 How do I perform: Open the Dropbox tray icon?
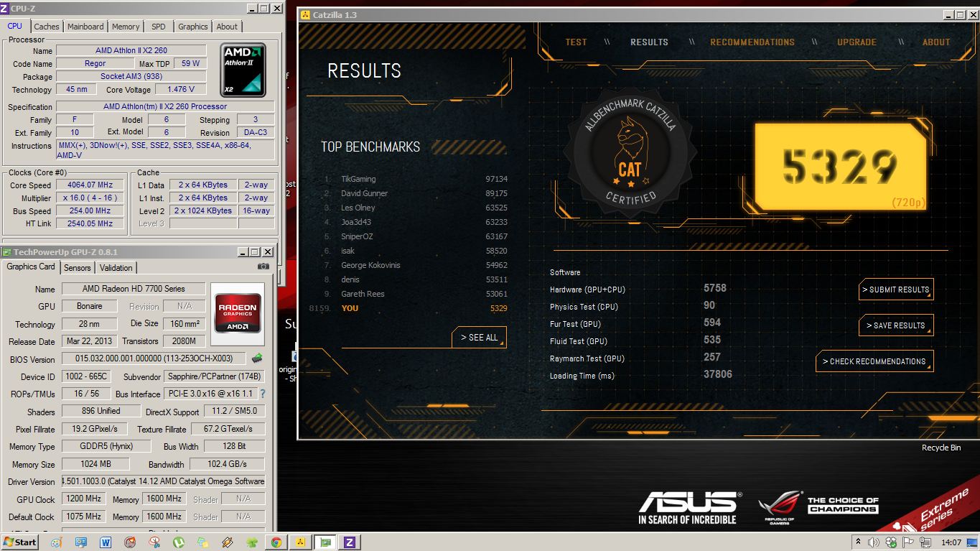pyautogui.click(x=891, y=542)
